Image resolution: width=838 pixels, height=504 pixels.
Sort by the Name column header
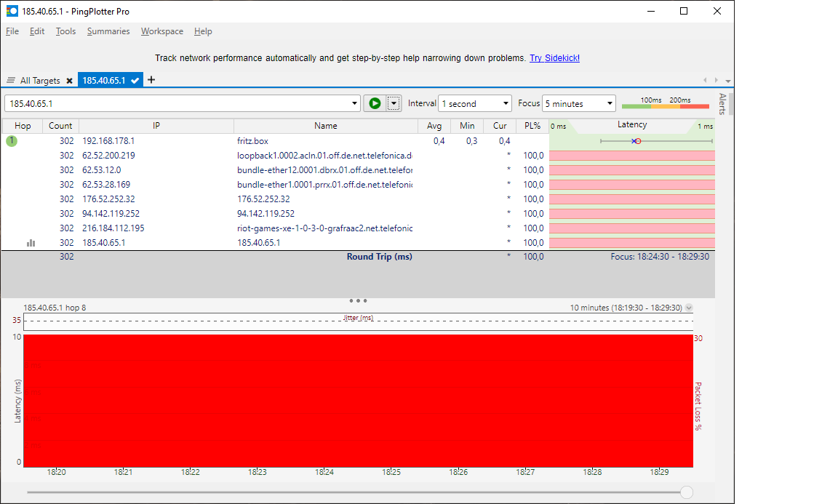coord(325,126)
